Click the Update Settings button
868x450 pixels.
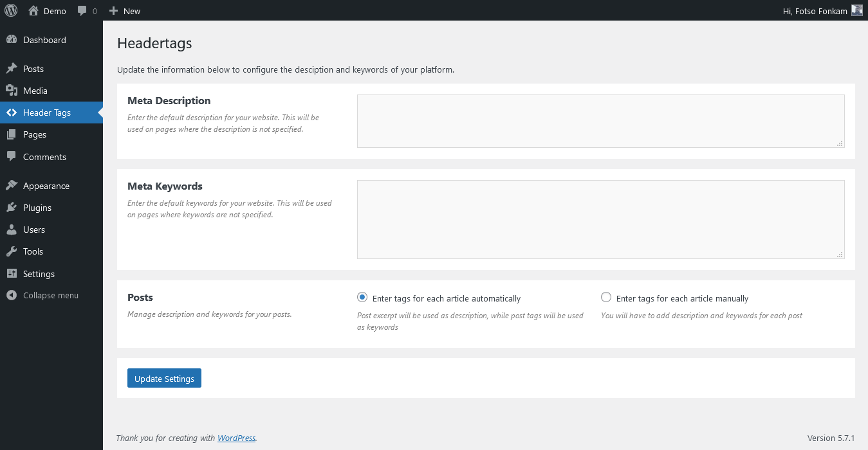point(164,379)
